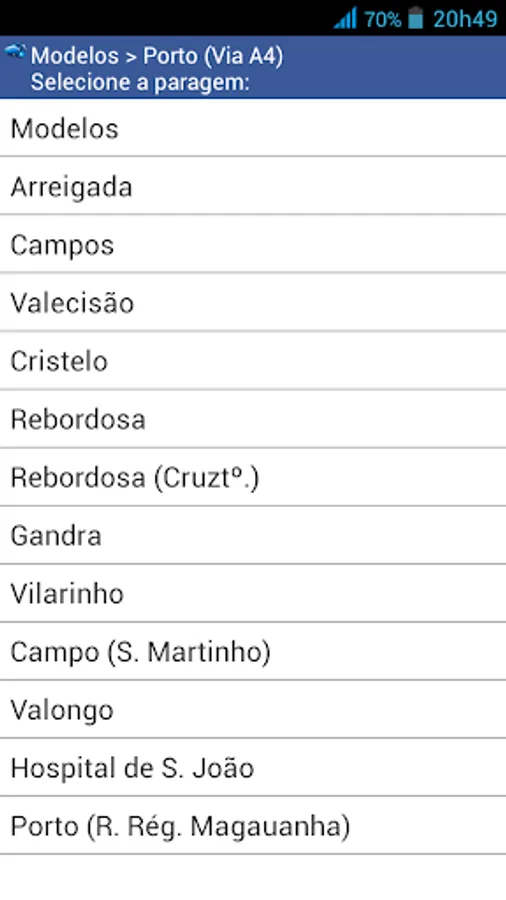Image resolution: width=506 pixels, height=900 pixels.
Task: Select Hospital de S. João stop
Action: [x=253, y=767]
